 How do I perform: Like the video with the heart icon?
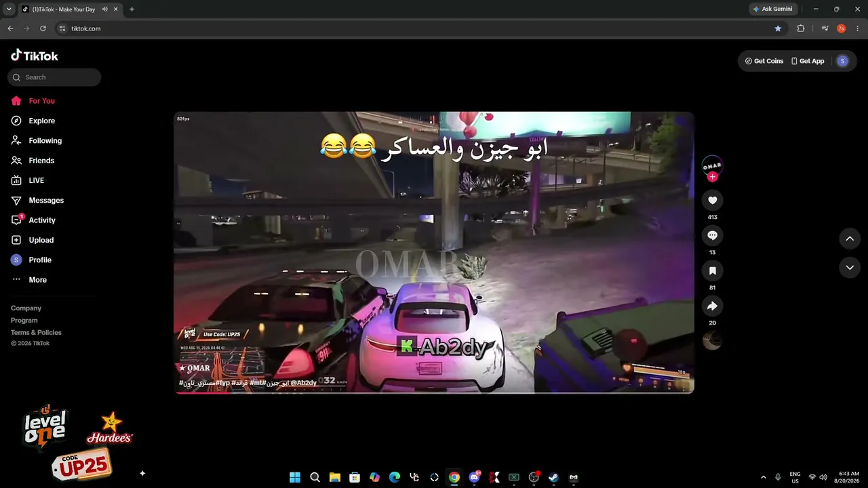pos(712,200)
